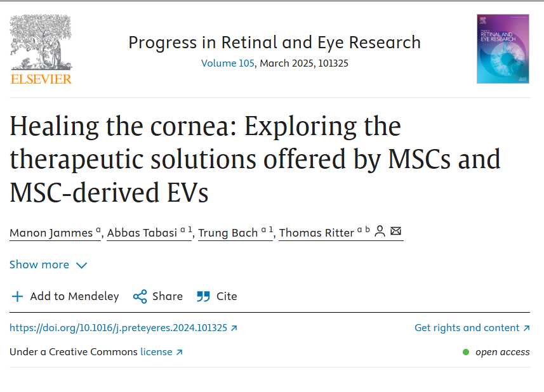Select author Manon Jammes

coord(51,233)
